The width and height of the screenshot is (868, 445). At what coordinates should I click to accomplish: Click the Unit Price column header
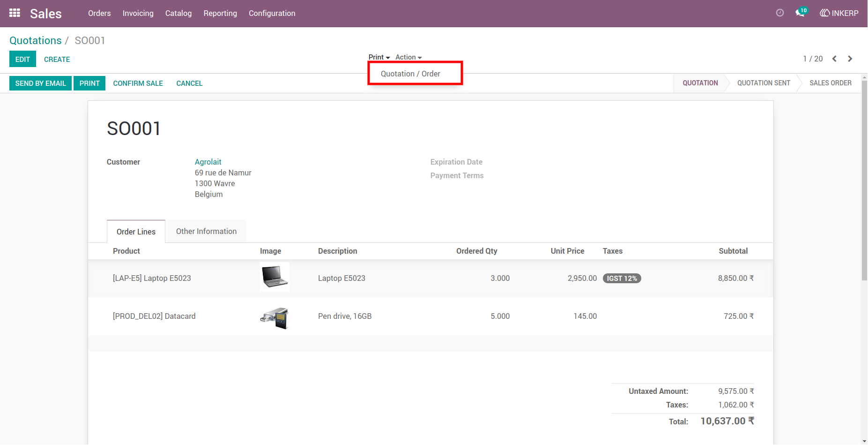point(567,251)
